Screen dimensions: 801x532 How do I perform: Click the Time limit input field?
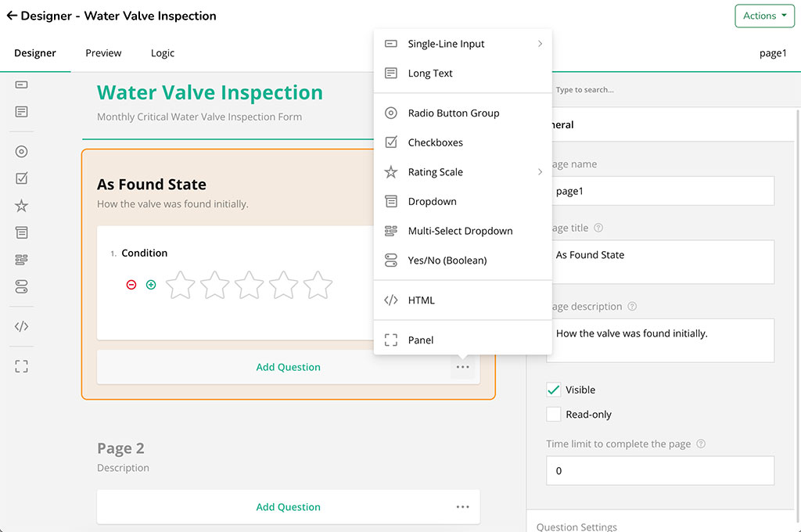click(659, 471)
